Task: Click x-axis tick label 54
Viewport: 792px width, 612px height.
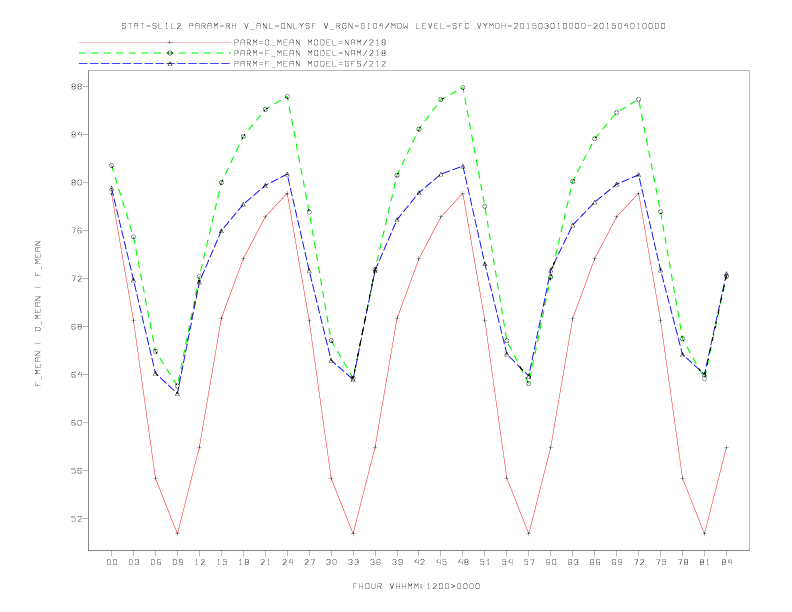Action: (507, 562)
